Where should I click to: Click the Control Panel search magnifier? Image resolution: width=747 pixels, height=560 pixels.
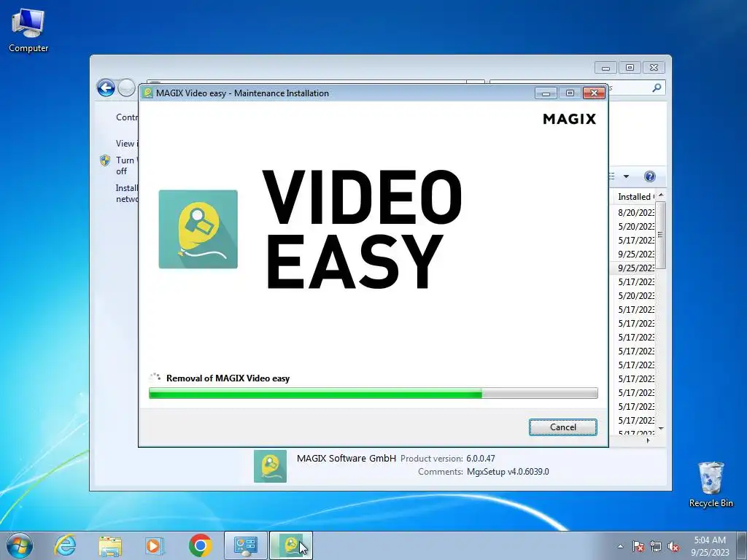tap(657, 87)
